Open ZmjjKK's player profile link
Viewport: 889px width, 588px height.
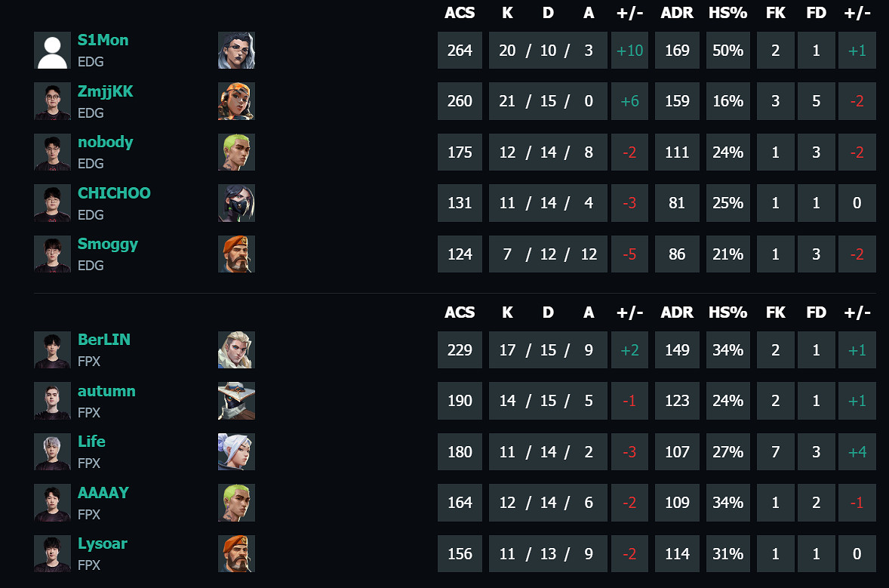pyautogui.click(x=106, y=91)
